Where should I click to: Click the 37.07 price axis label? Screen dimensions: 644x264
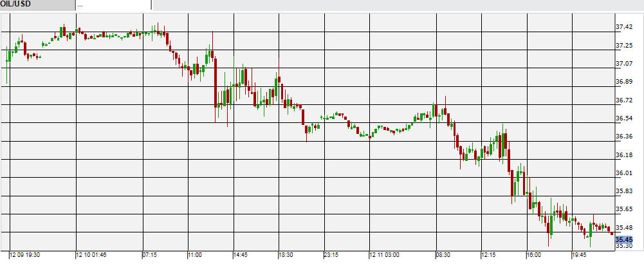point(624,64)
